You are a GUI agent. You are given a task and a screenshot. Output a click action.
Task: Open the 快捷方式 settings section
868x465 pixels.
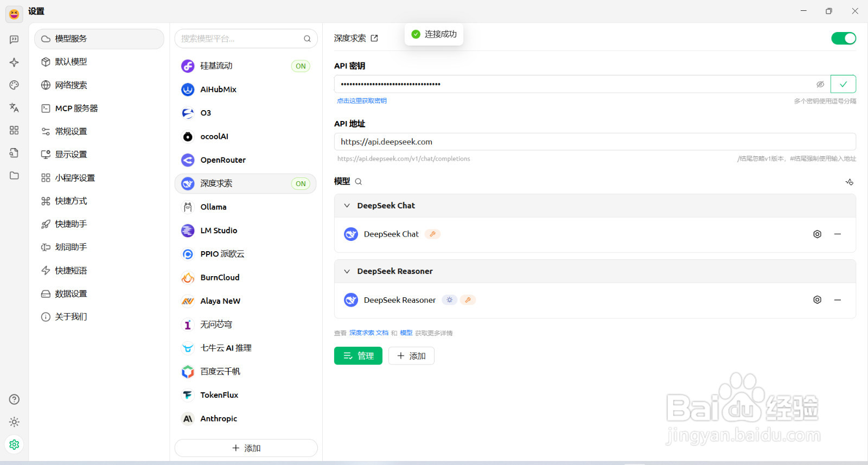coord(99,201)
